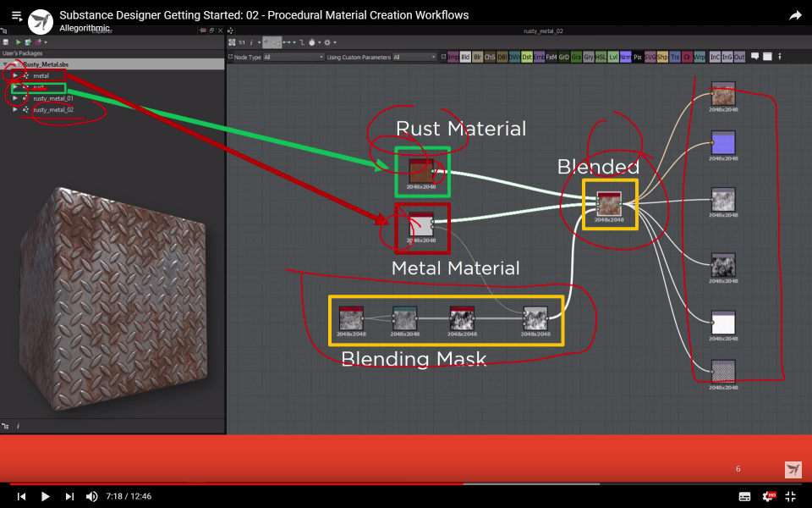The width and height of the screenshot is (812, 508).
Task: Fit graph to view with the zoom-fit icon
Action: tap(232, 42)
